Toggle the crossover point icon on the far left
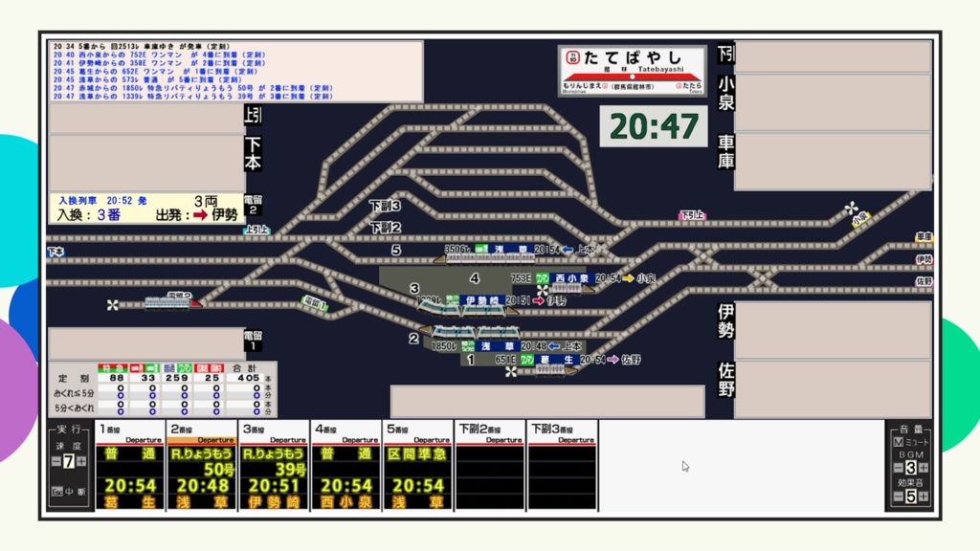Viewport: 980px width, 551px height. click(x=112, y=304)
